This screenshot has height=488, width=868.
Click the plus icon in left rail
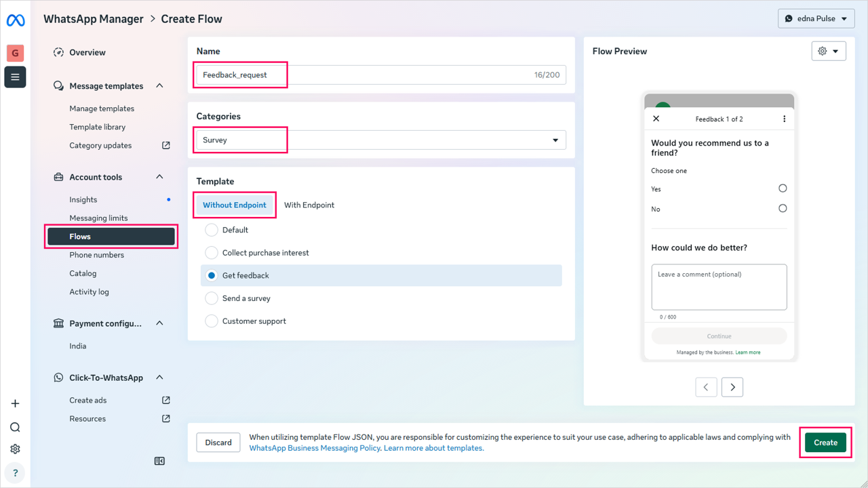coord(15,403)
